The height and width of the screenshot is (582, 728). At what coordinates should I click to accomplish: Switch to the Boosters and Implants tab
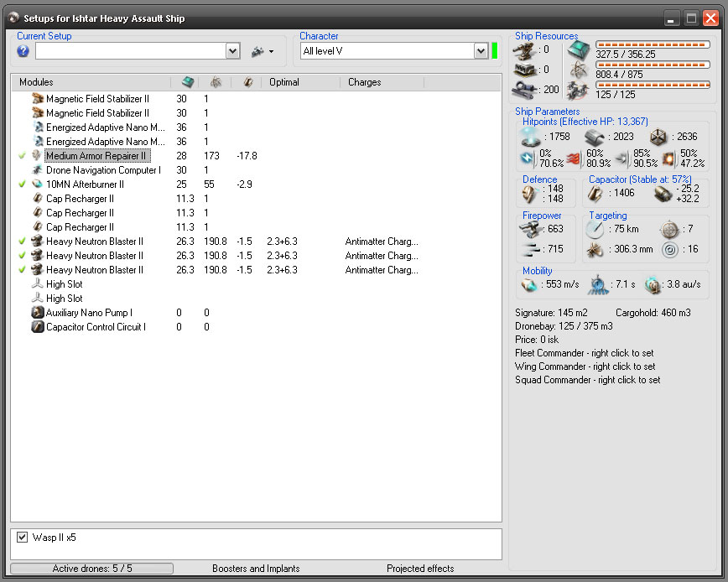[256, 569]
